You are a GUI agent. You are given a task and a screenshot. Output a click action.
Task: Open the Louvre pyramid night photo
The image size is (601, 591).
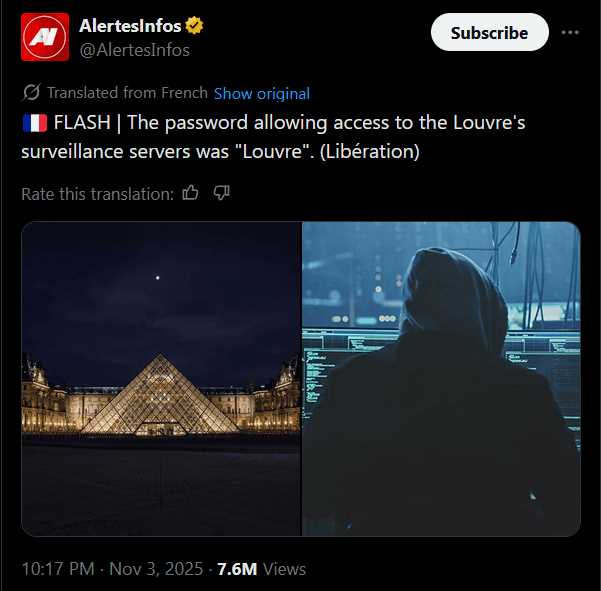pos(161,379)
